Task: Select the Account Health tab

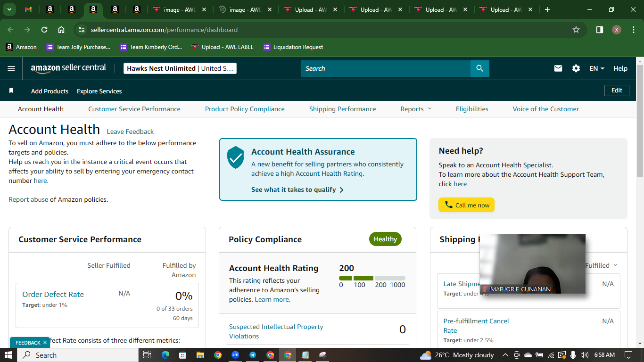Action: coord(41,109)
